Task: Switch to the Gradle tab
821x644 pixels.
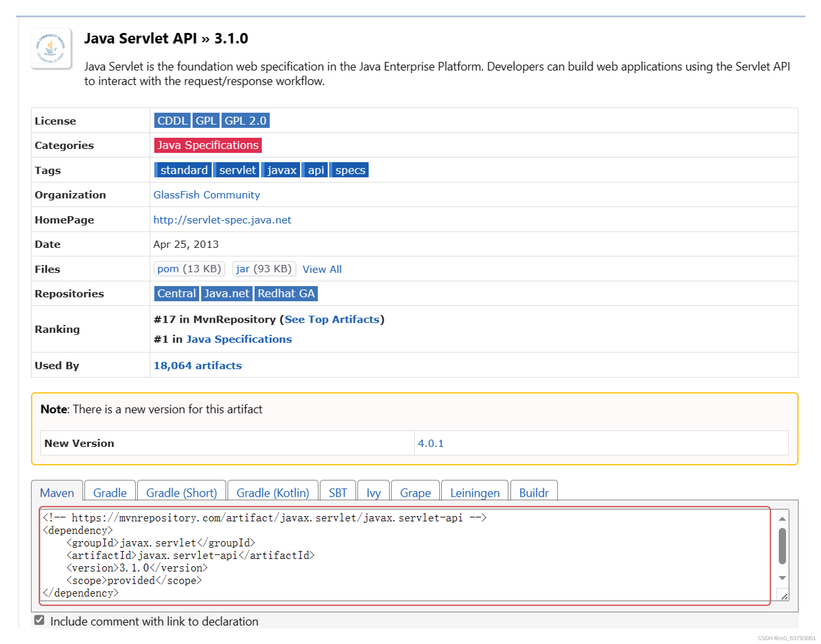Action: point(109,492)
